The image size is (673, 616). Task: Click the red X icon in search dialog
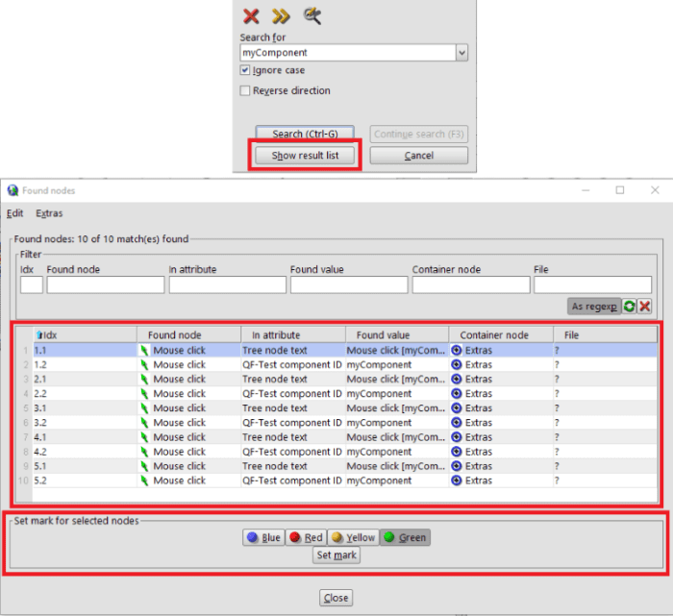click(x=251, y=16)
